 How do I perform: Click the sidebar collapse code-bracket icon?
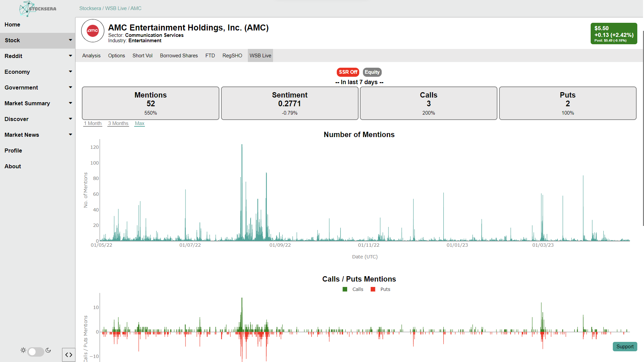click(x=69, y=355)
